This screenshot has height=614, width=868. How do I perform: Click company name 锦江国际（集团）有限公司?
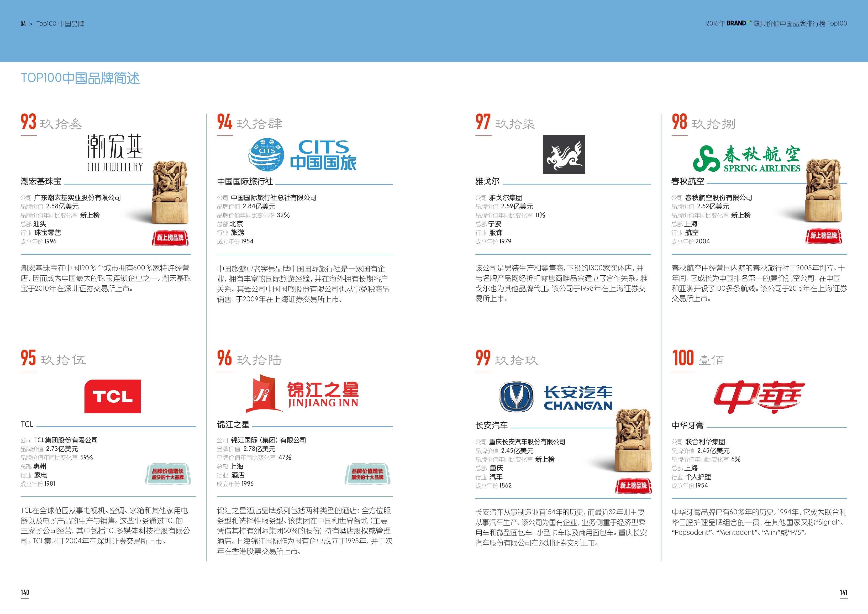(x=269, y=440)
